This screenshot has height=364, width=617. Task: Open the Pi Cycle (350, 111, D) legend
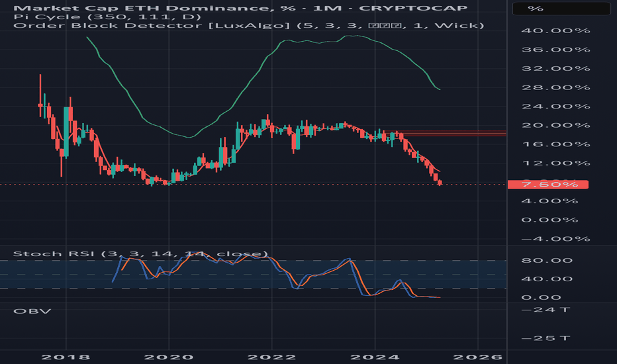click(x=107, y=17)
